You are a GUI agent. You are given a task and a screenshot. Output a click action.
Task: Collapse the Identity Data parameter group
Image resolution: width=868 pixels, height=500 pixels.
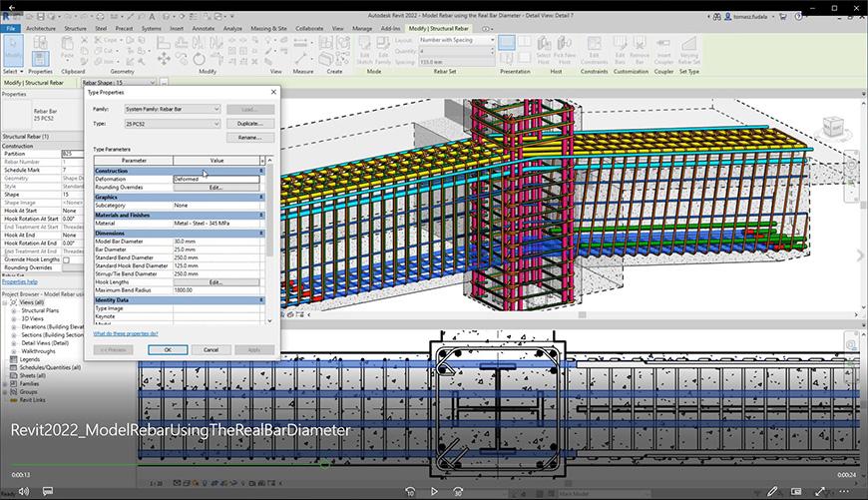(261, 300)
